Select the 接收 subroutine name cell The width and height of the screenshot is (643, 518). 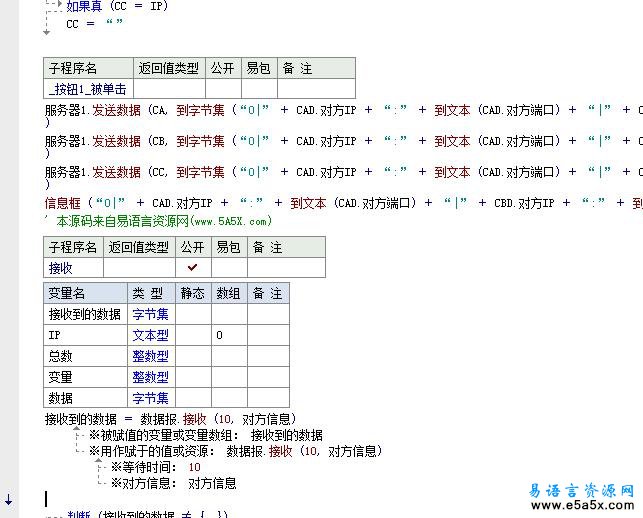[x=73, y=267]
